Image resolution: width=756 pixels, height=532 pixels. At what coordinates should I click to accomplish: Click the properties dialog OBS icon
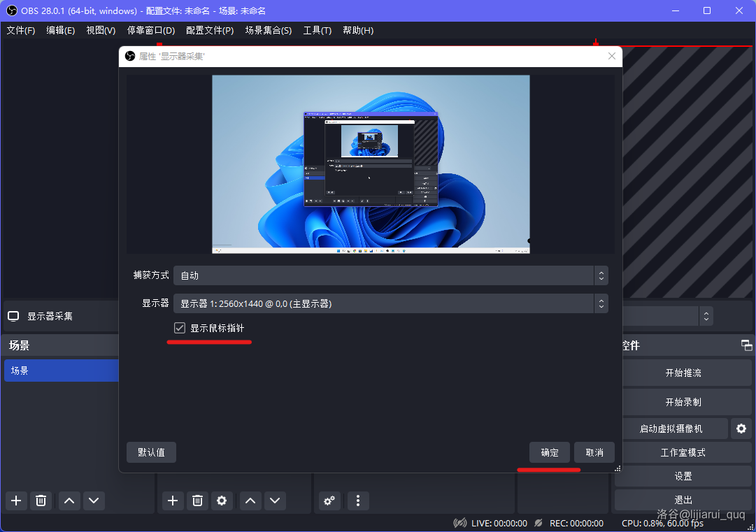point(130,56)
